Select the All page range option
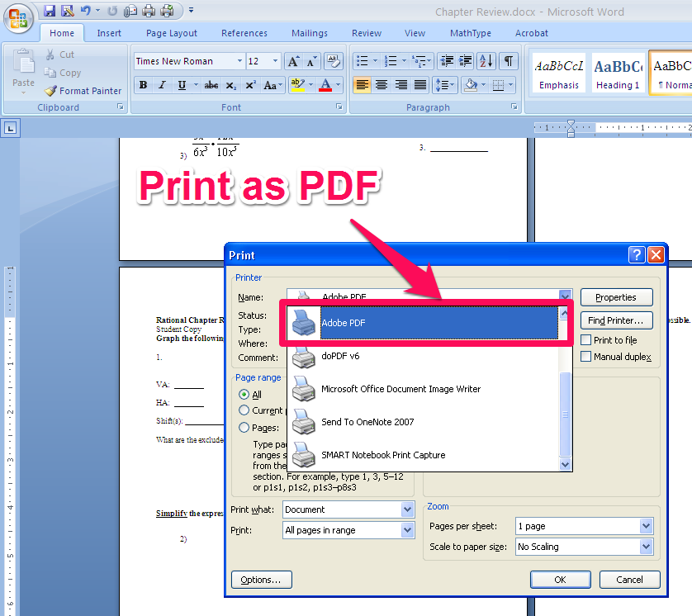Screen dimensions: 692x616 click(x=244, y=394)
